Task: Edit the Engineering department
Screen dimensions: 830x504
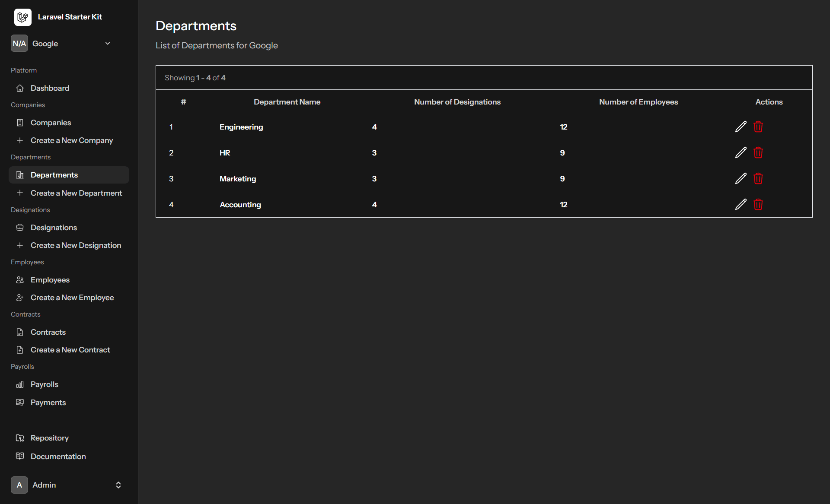Action: [x=741, y=127]
